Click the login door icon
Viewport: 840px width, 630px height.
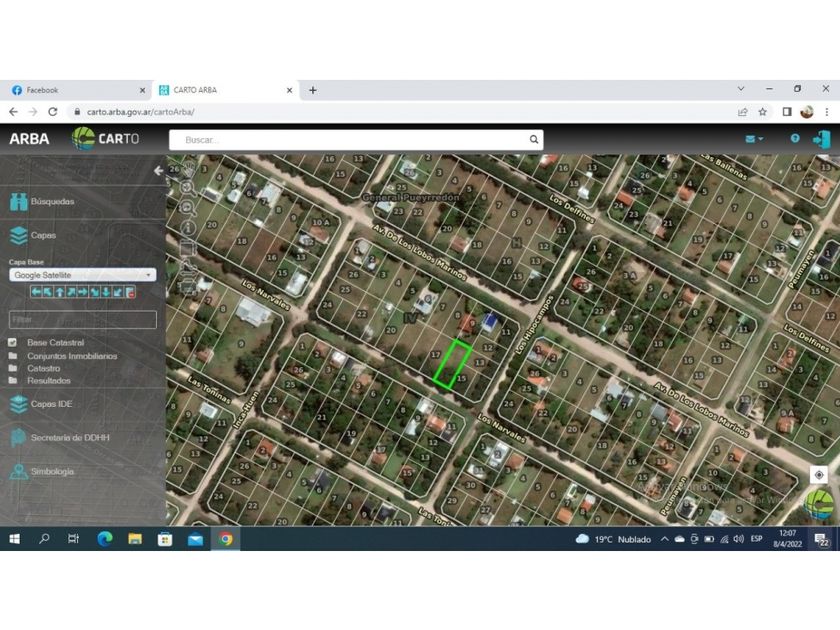[822, 139]
